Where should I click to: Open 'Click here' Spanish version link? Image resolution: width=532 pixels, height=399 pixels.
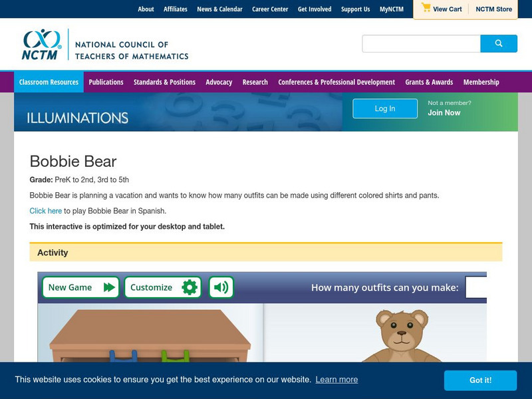[x=46, y=211]
